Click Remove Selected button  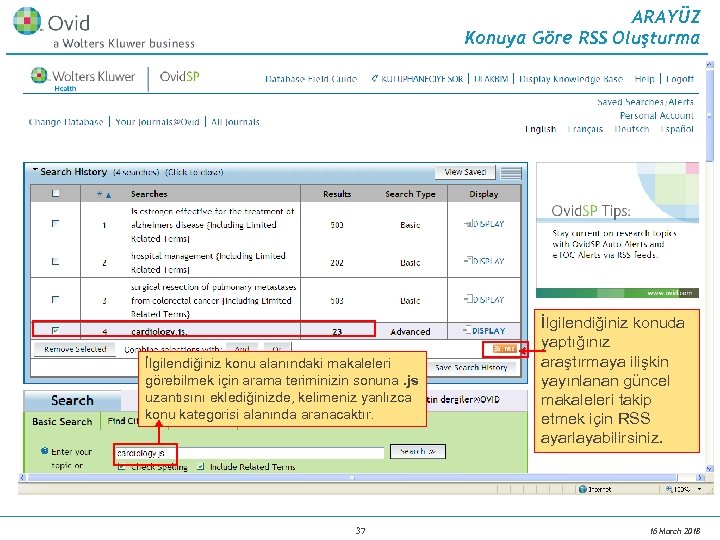point(75,349)
